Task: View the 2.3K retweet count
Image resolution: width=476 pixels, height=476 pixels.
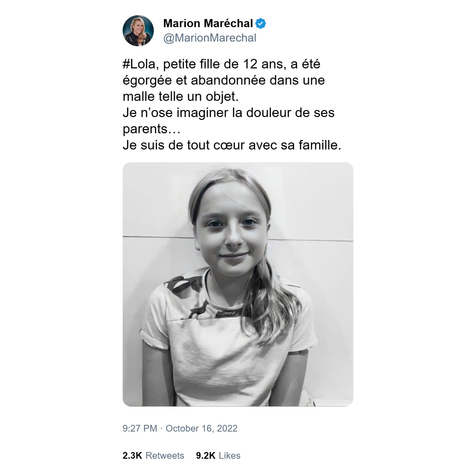Action: tap(132, 456)
